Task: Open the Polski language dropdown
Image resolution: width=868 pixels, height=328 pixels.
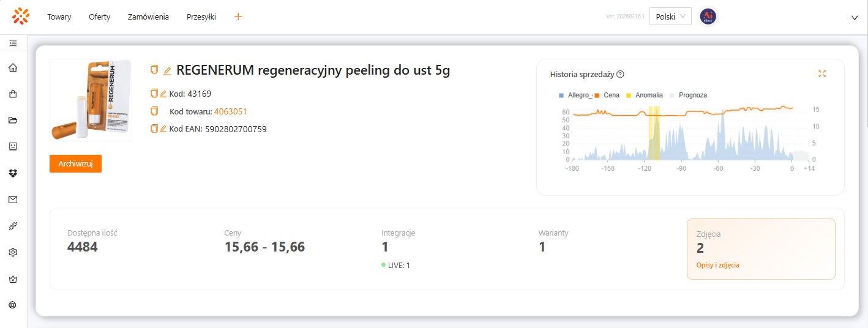Action: (x=670, y=17)
